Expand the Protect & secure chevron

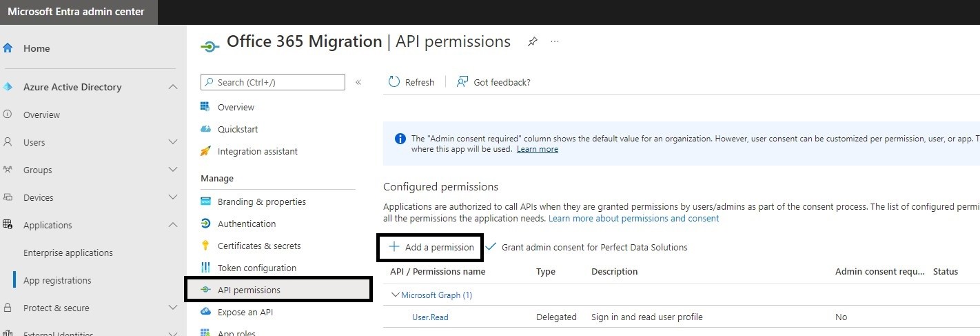pyautogui.click(x=173, y=308)
